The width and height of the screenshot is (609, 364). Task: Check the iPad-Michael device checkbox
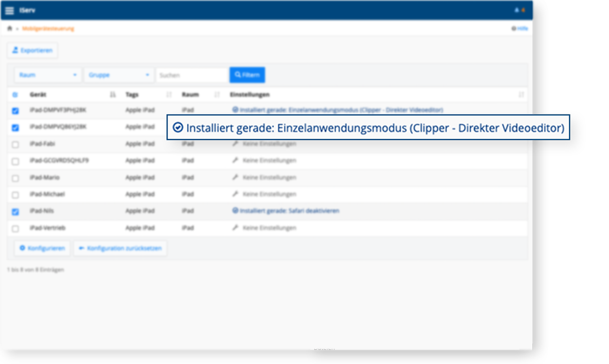[15, 195]
